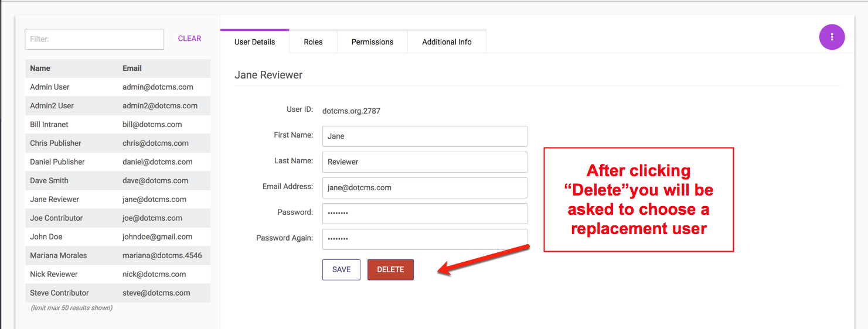This screenshot has height=329, width=868.
Task: Choose Chris Publisher from the list
Action: tap(117, 143)
